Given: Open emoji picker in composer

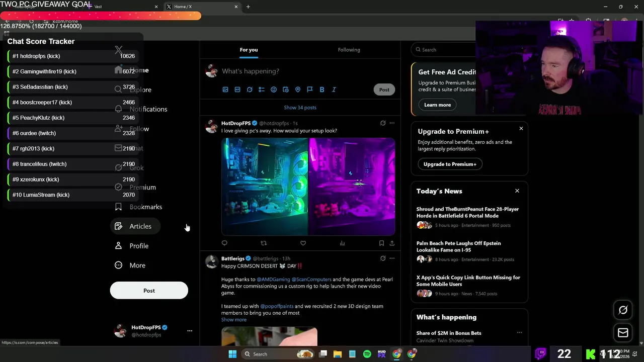Looking at the screenshot, I should tap(274, 89).
